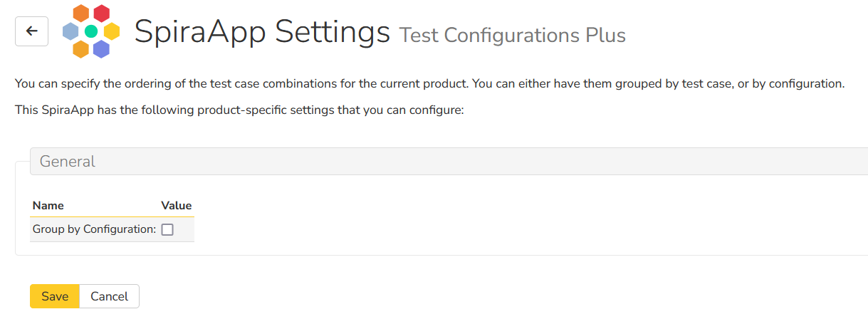This screenshot has width=868, height=319.
Task: Click the red hexagon in the logo
Action: (x=102, y=14)
